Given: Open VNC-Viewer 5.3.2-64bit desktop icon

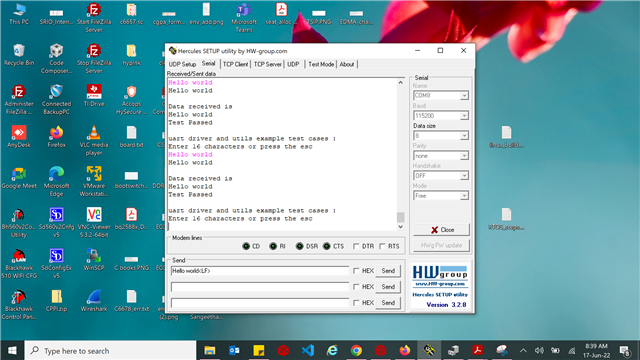Looking at the screenshot, I should pos(94,223).
